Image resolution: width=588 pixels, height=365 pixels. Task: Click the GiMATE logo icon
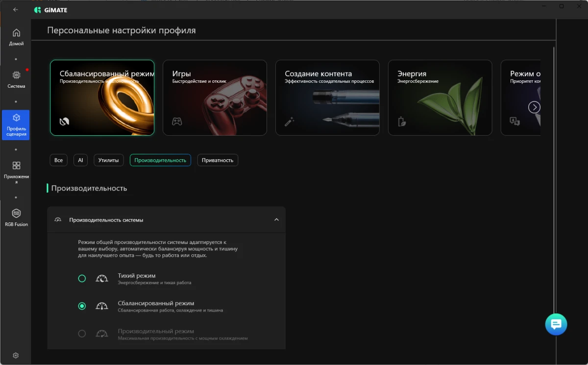[38, 10]
